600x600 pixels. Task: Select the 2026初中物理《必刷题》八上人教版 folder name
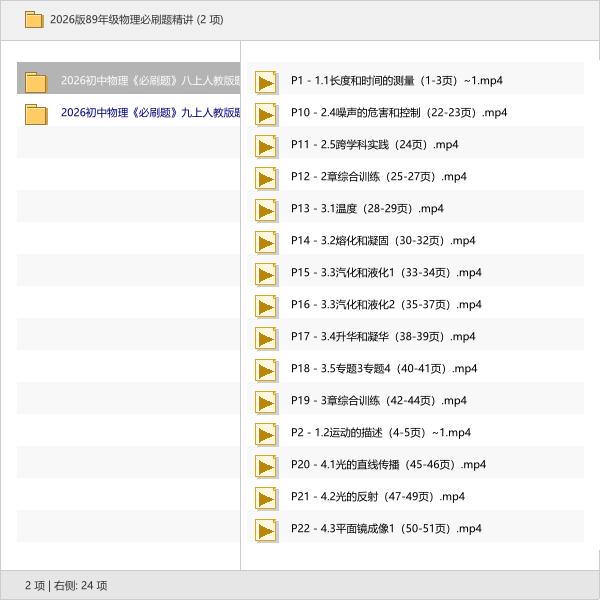coord(150,81)
